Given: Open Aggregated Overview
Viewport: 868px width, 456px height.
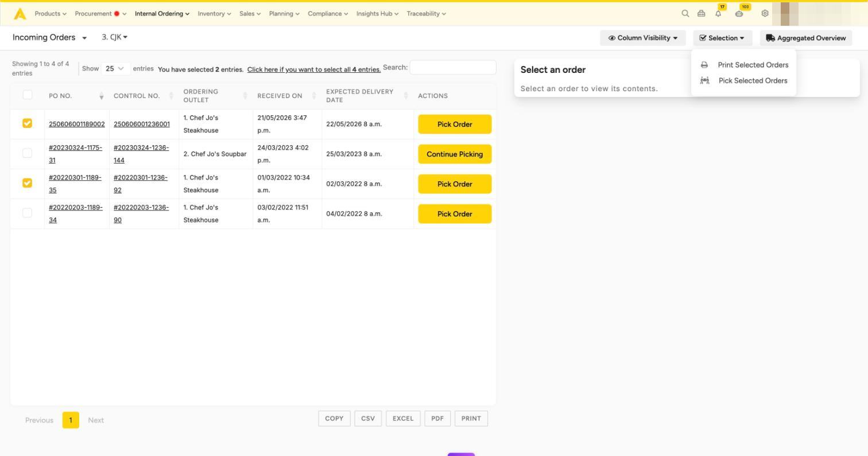Looking at the screenshot, I should pyautogui.click(x=806, y=38).
